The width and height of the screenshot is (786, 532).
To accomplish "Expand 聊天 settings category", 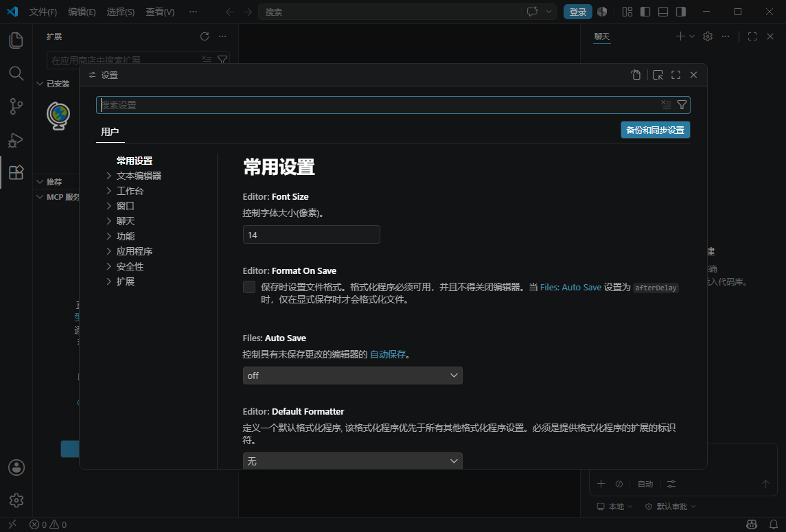I will click(108, 220).
